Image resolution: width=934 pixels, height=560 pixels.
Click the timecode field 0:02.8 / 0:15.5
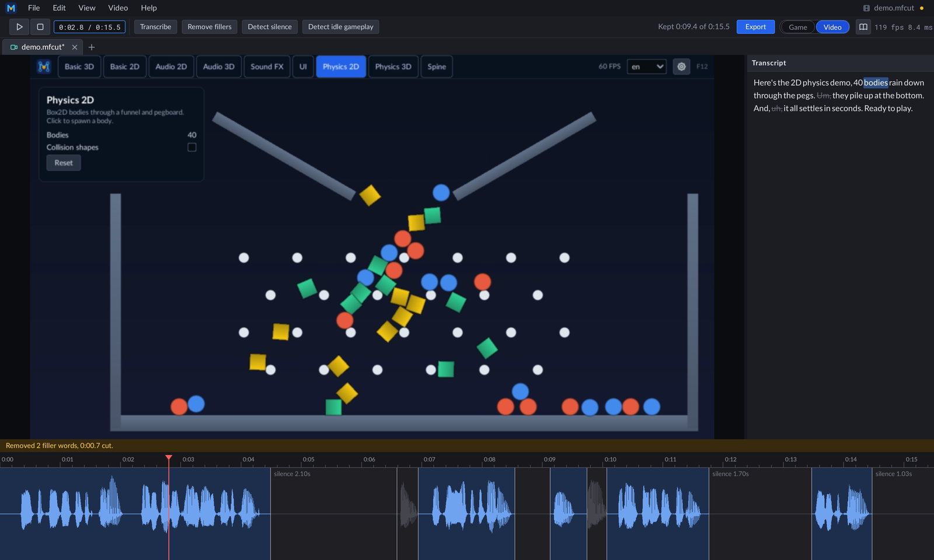point(89,27)
